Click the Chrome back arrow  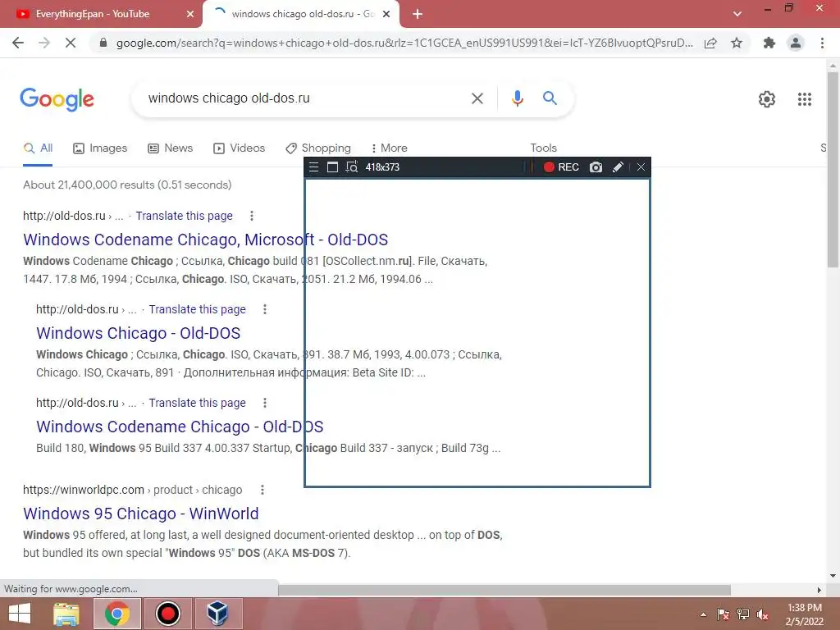18,43
